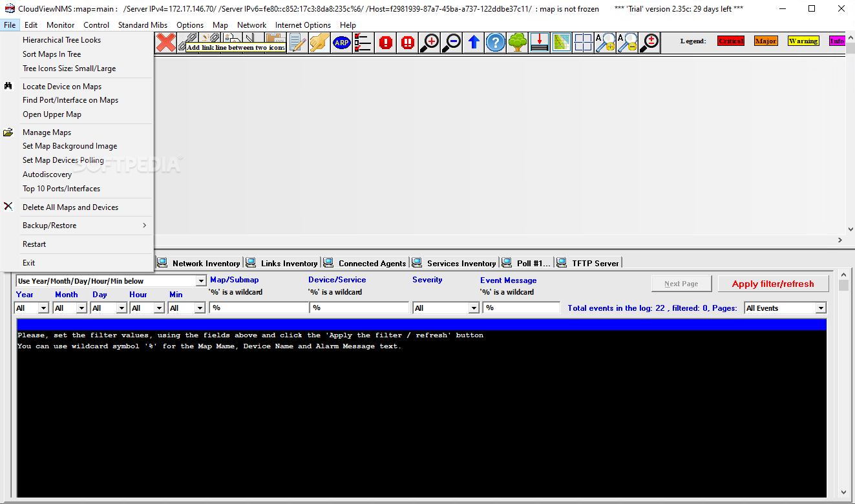Click the single red exclamation alarm icon
Image resolution: width=855 pixels, height=504 pixels.
tap(386, 43)
